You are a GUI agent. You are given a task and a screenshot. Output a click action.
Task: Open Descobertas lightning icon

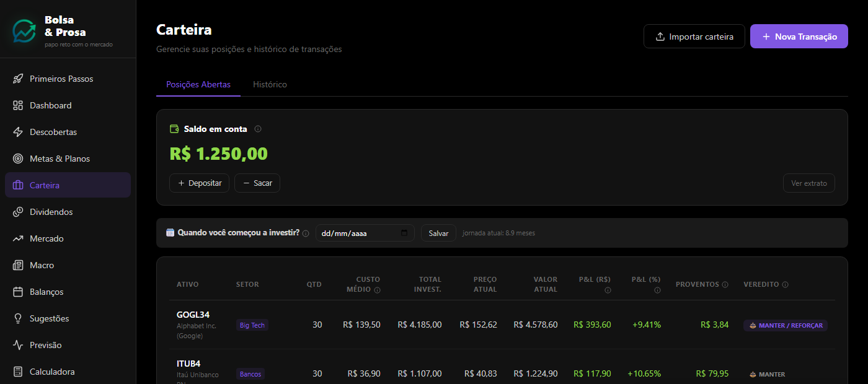point(18,132)
